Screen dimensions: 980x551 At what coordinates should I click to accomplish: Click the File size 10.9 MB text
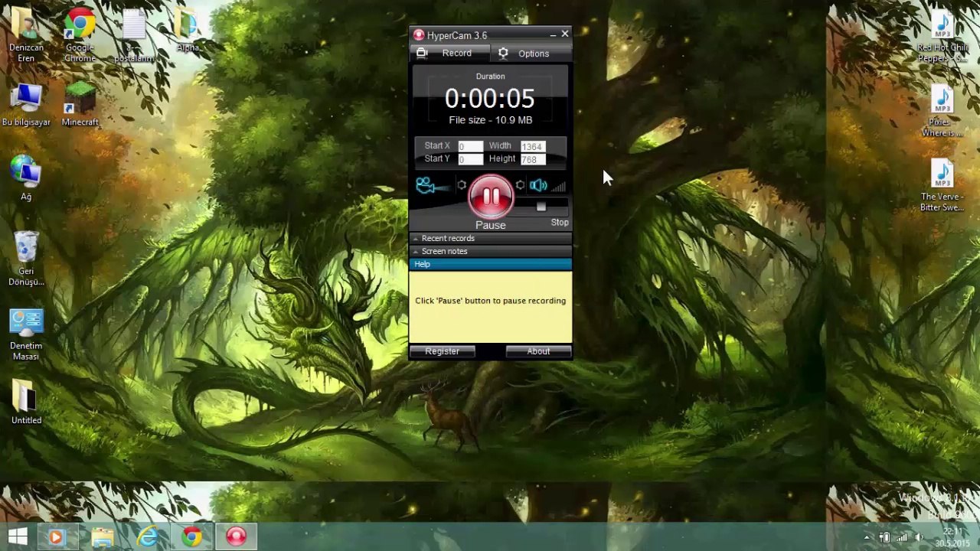(x=490, y=120)
